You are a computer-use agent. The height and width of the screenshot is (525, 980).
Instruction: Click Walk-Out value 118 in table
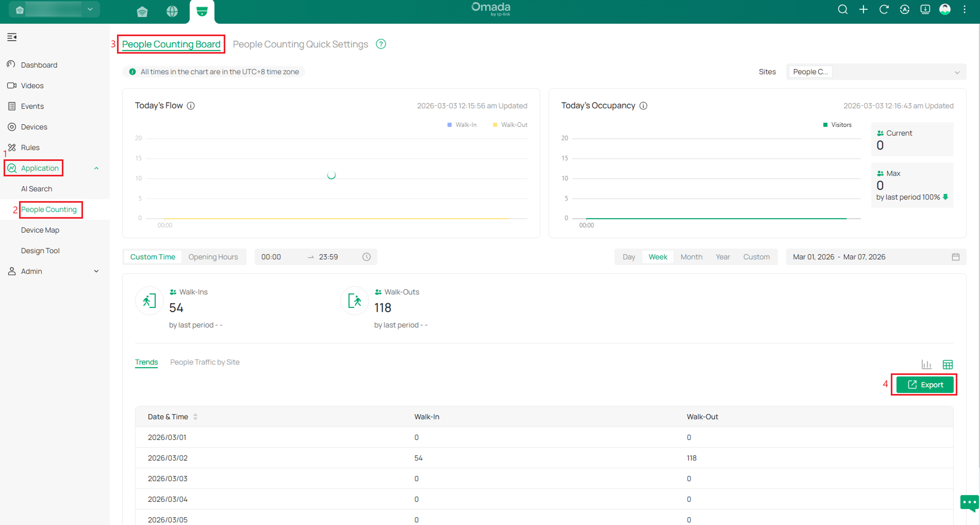coord(692,458)
